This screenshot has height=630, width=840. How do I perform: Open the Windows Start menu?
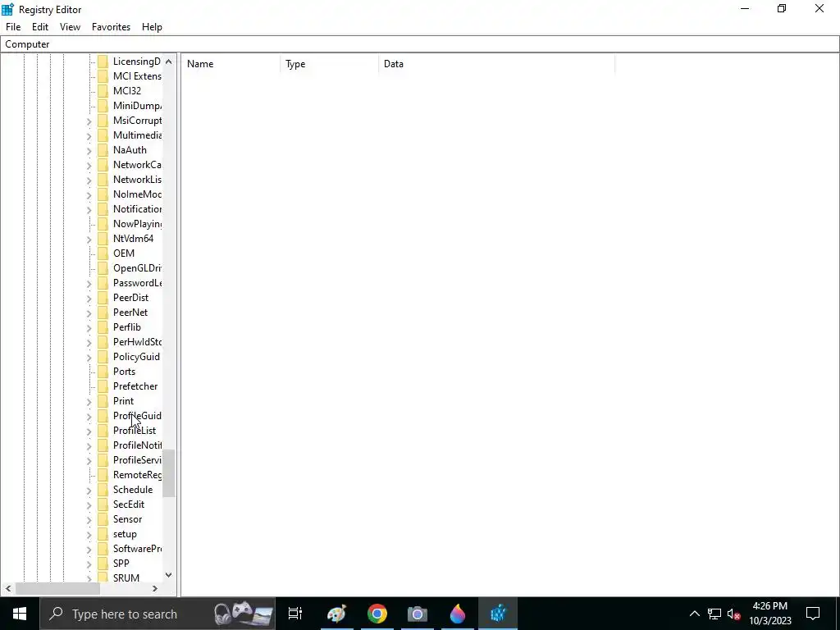pos(20,614)
